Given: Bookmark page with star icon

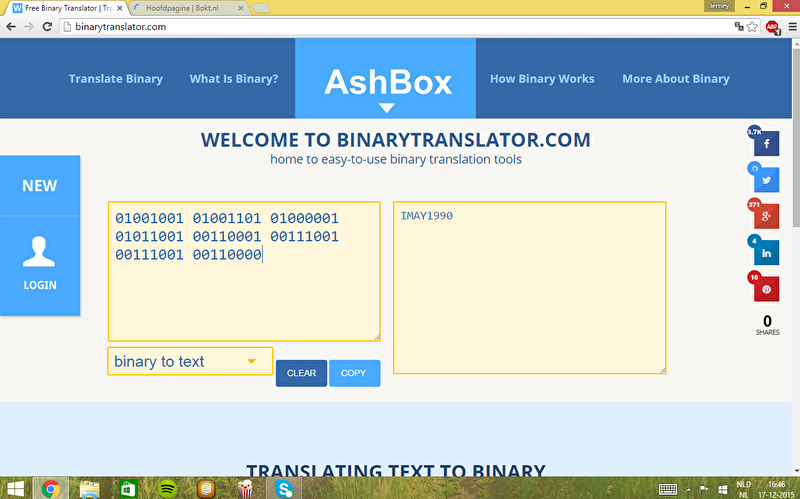Looking at the screenshot, I should pos(752,27).
